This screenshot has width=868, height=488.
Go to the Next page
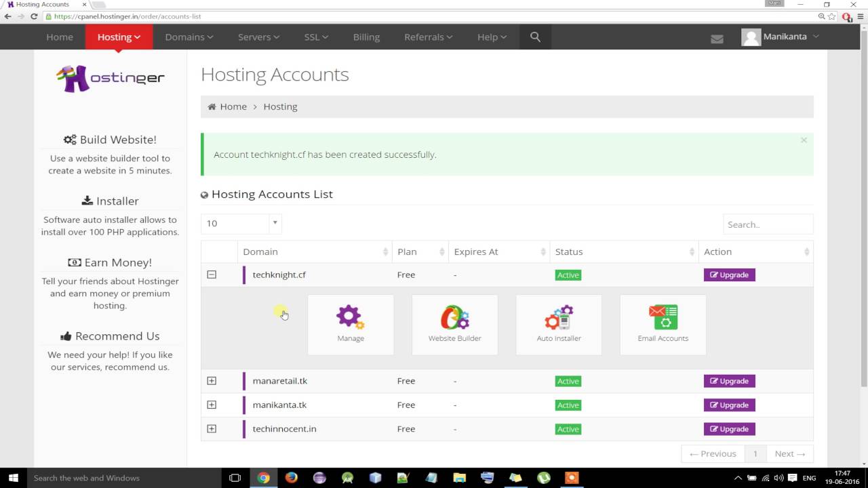(789, 453)
